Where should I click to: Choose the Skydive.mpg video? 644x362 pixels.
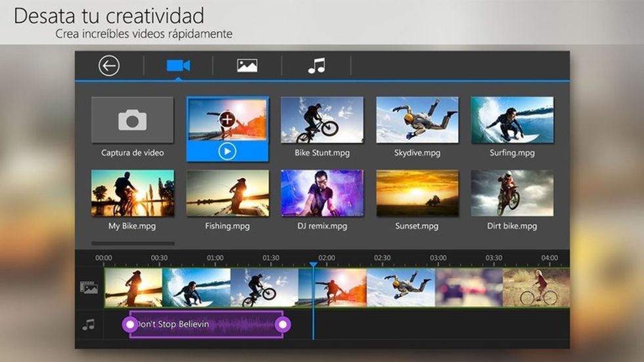(417, 121)
